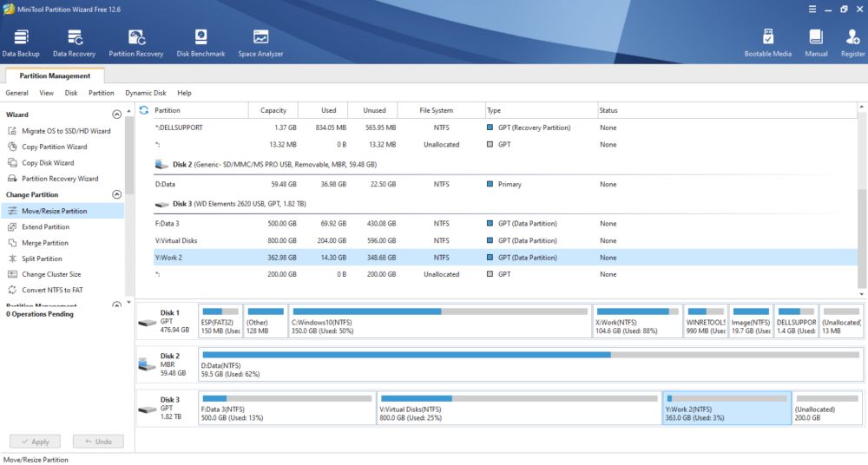Sort by Capacity column header
Viewport: 868px width, 465px height.
[273, 110]
